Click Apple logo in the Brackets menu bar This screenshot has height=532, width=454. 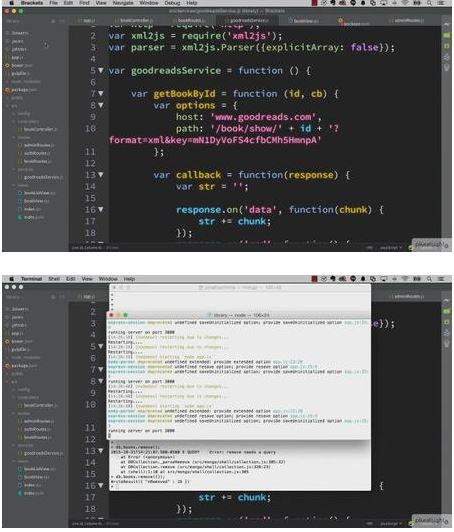(x=12, y=3)
